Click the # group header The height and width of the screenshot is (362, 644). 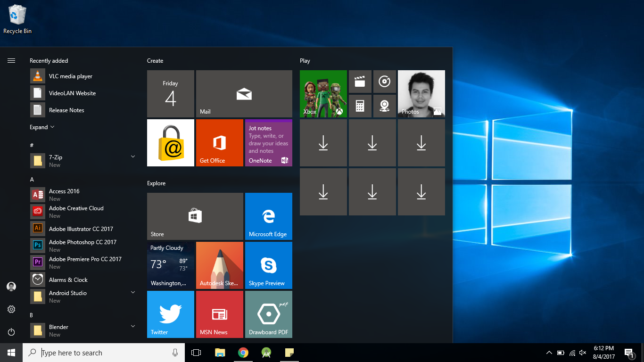pos(32,145)
